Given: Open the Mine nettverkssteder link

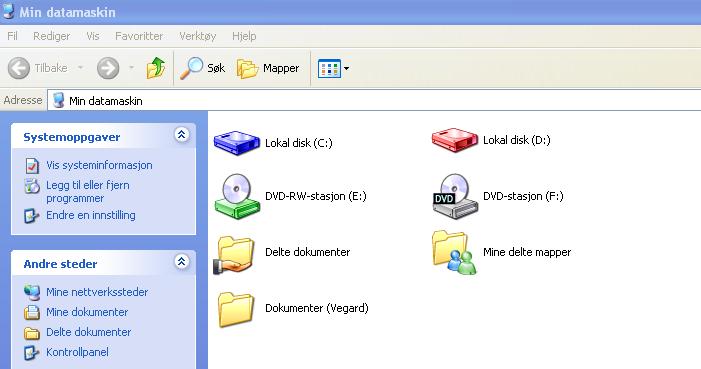Looking at the screenshot, I should [x=97, y=292].
